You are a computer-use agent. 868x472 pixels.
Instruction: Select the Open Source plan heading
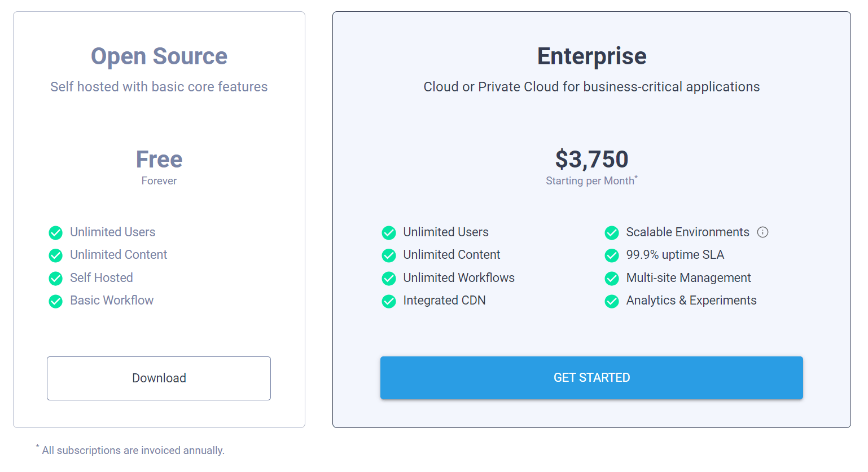(159, 56)
